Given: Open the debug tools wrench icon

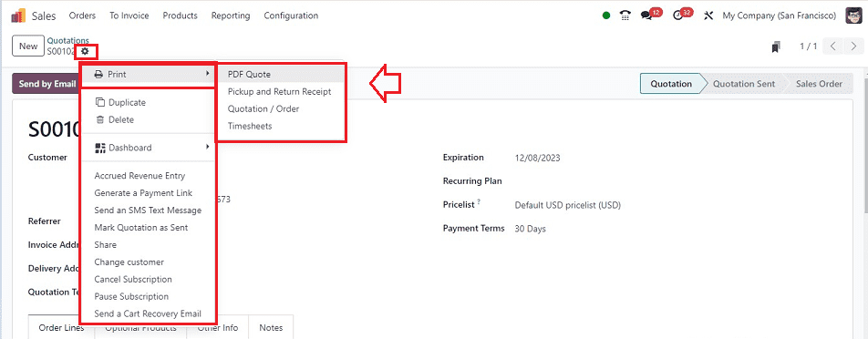Looking at the screenshot, I should tap(708, 15).
